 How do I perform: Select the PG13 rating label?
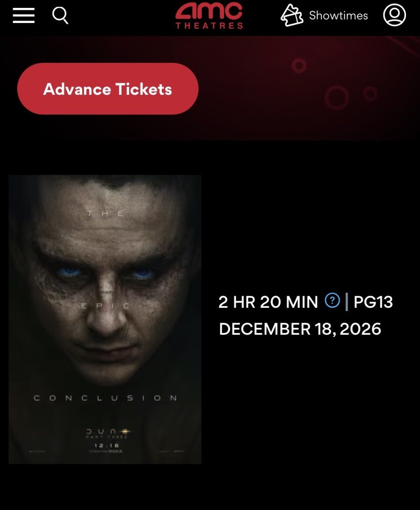point(373,302)
